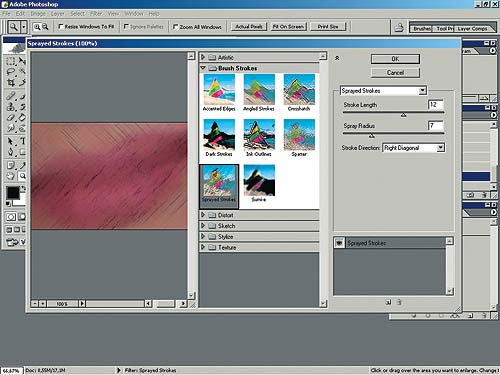
Task: Select the Path Selection arrow tool
Action: tap(11, 142)
